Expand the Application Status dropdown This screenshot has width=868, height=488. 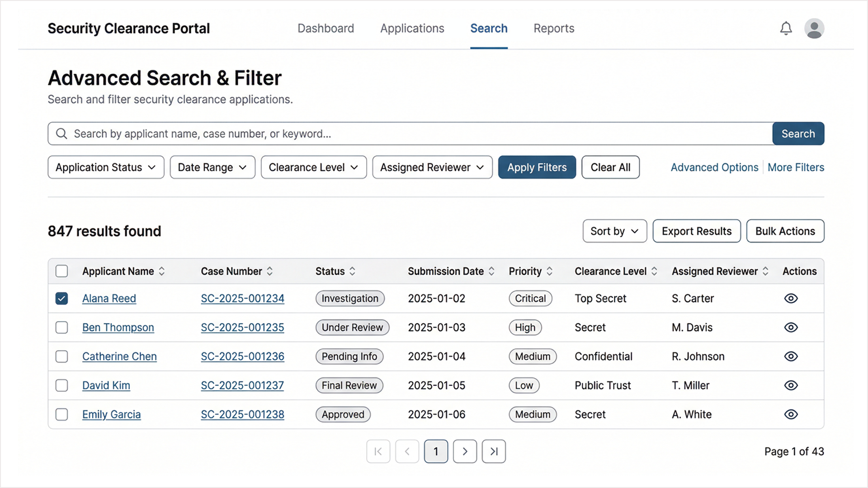point(106,167)
